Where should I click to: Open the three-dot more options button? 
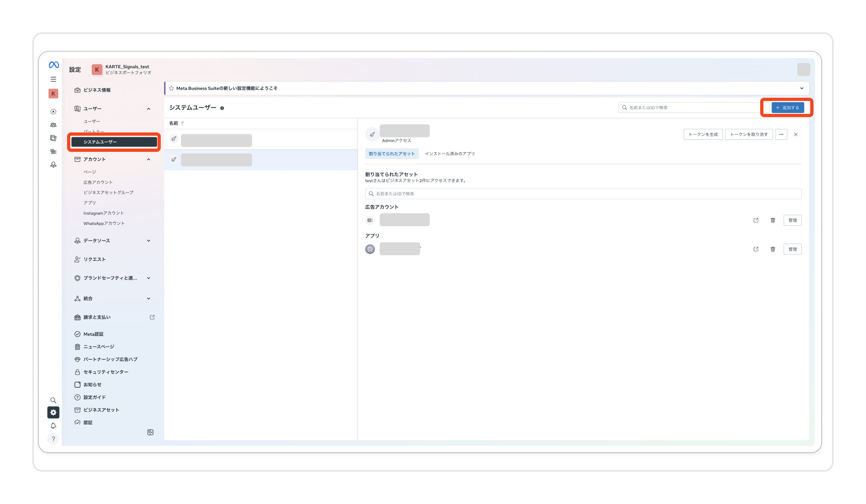coord(781,134)
